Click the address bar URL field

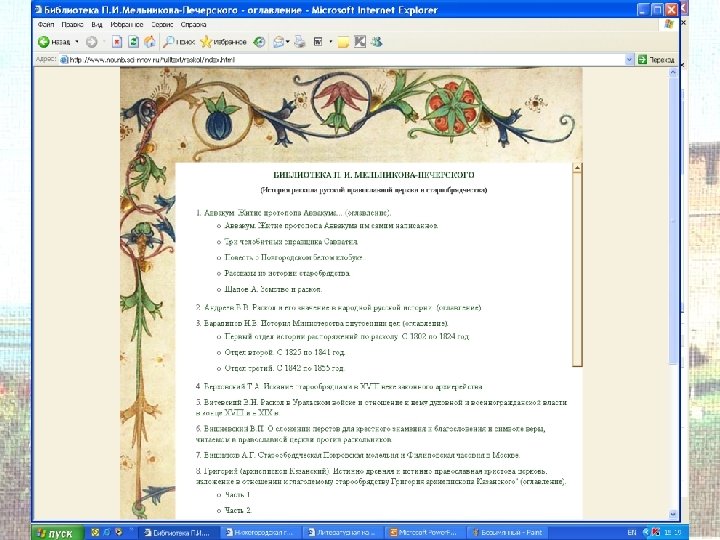(x=342, y=60)
